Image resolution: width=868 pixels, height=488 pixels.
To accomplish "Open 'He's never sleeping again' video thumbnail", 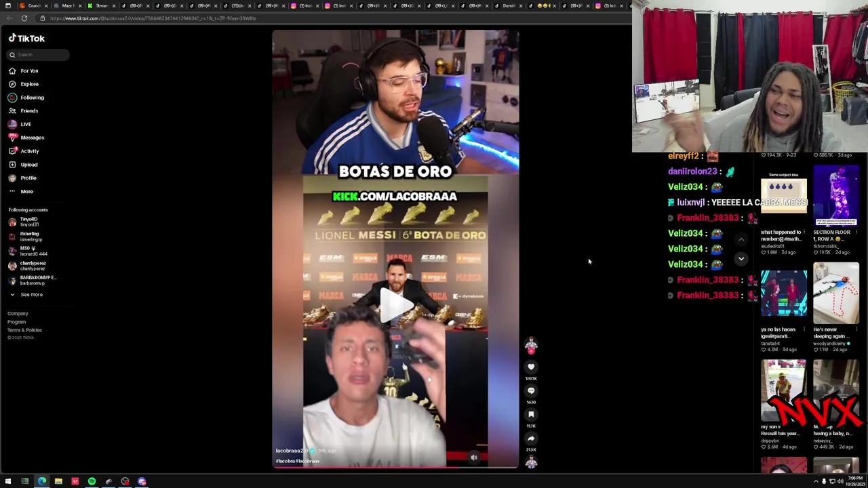I will (836, 293).
